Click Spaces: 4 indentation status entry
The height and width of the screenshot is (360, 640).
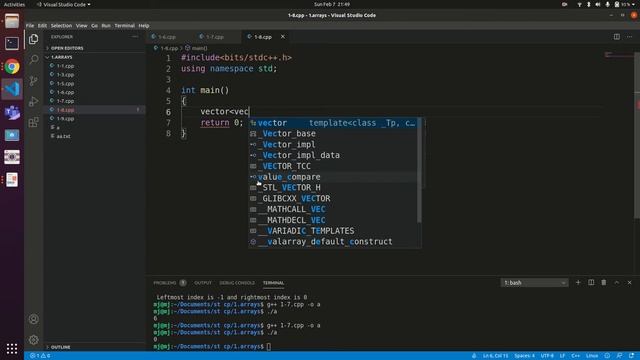524,356
